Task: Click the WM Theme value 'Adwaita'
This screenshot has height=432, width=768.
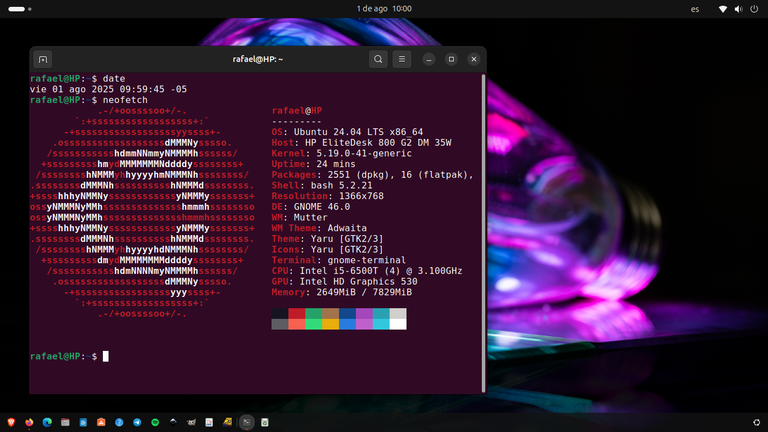Action: click(x=347, y=228)
